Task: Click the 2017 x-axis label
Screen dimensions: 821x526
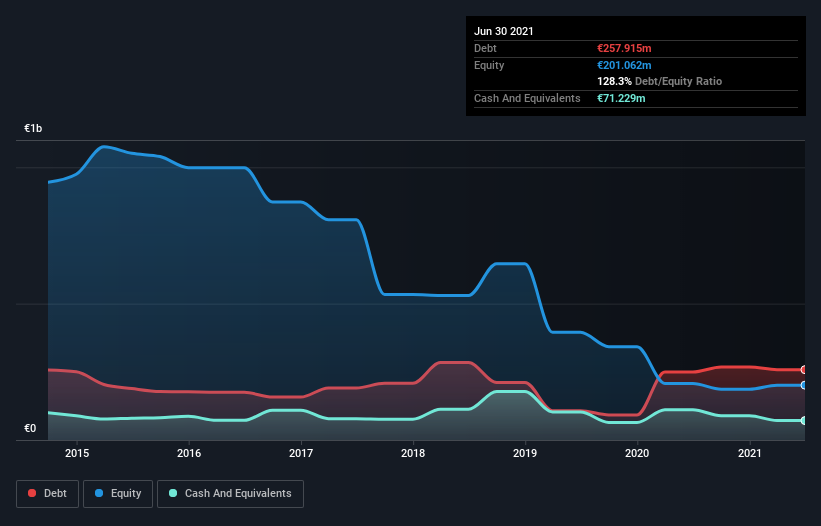Action: tap(301, 453)
